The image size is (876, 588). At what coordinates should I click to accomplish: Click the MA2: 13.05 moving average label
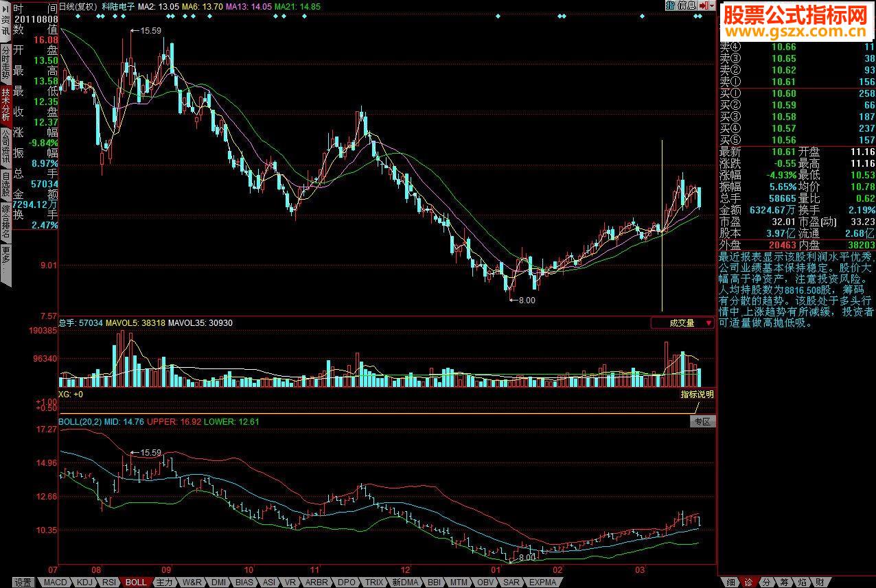click(x=158, y=5)
